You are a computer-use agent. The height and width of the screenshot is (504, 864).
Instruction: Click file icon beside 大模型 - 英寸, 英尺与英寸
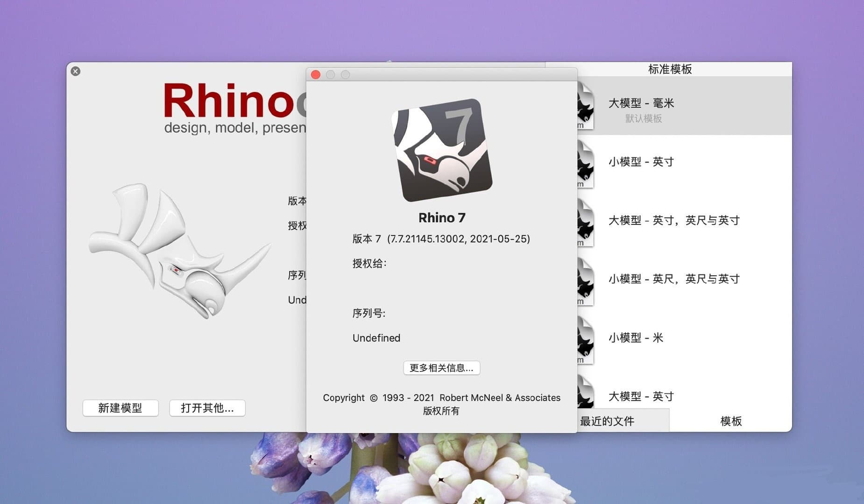tap(586, 223)
